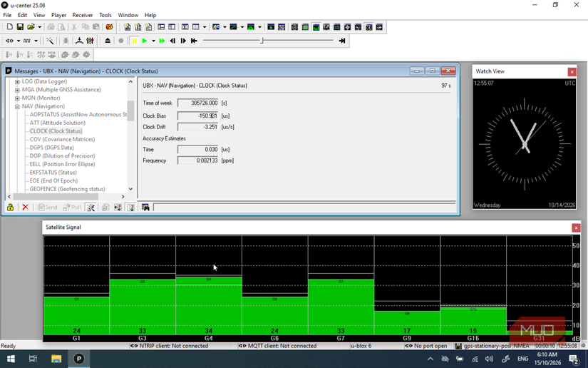The height and width of the screenshot is (368, 588).
Task: Open the Histogram view green bars icon
Action: tap(251, 27)
